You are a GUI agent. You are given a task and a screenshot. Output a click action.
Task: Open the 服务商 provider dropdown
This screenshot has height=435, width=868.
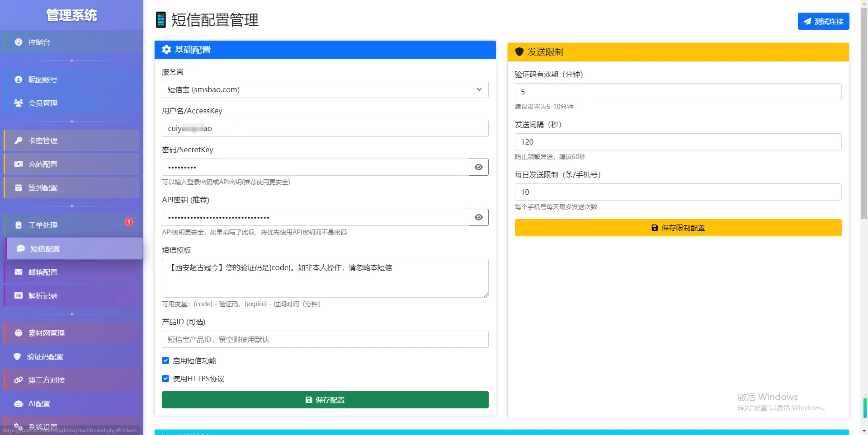tap(325, 89)
